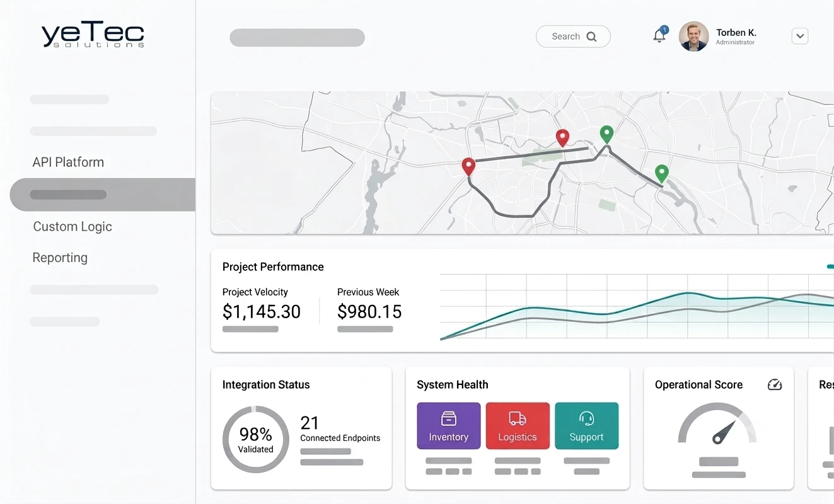This screenshot has width=834, height=504.
Task: Expand the user account dropdown chevron
Action: [x=800, y=37]
